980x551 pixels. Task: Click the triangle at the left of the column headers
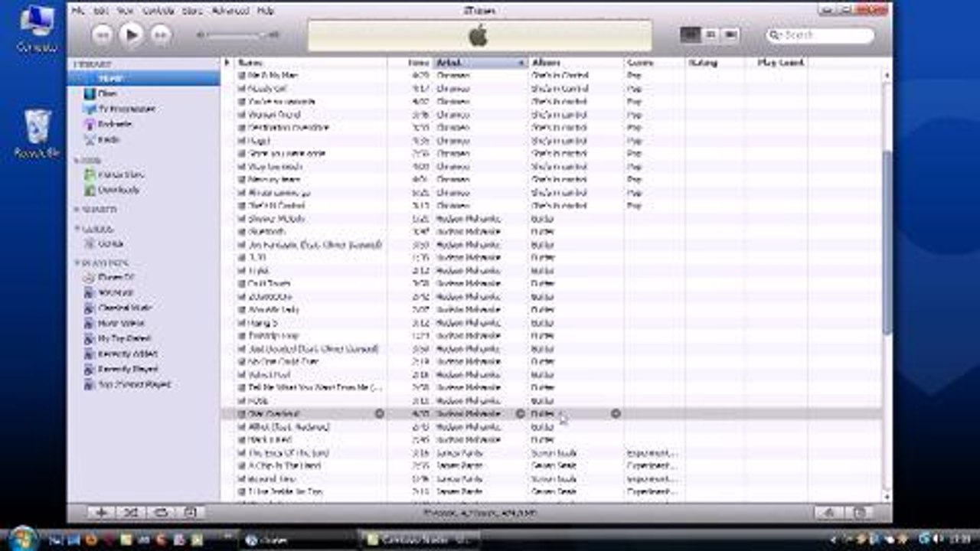point(227,63)
